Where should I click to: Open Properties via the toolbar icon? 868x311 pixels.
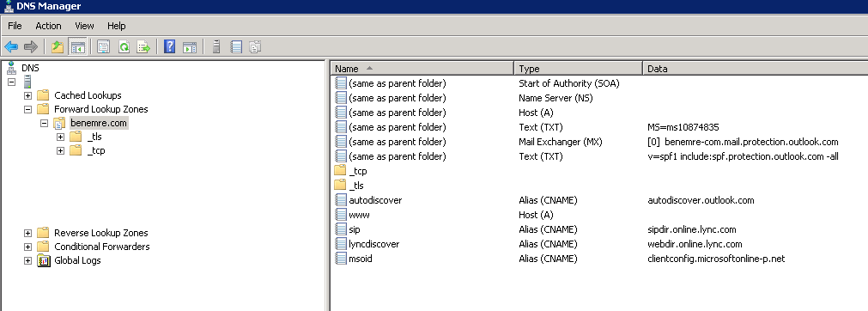[x=104, y=47]
